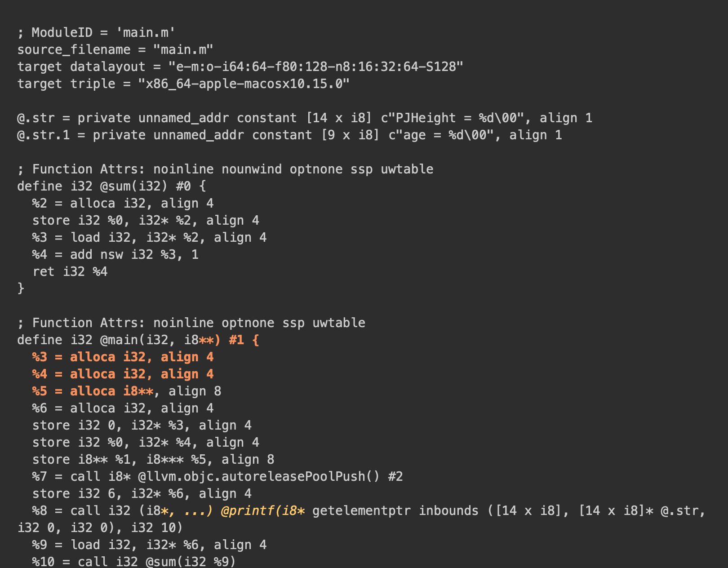Click the source_filename "main.m" line

115,49
